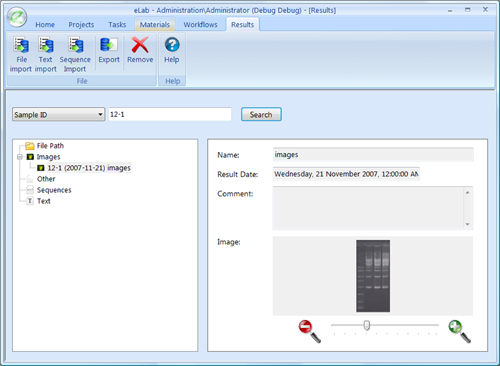Click the eLab application orb logo

tap(17, 17)
